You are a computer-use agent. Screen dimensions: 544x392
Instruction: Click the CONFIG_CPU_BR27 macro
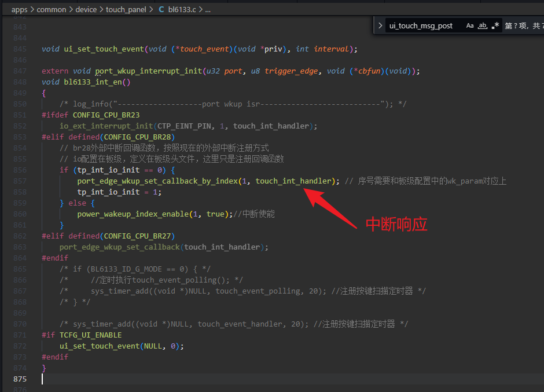point(137,236)
